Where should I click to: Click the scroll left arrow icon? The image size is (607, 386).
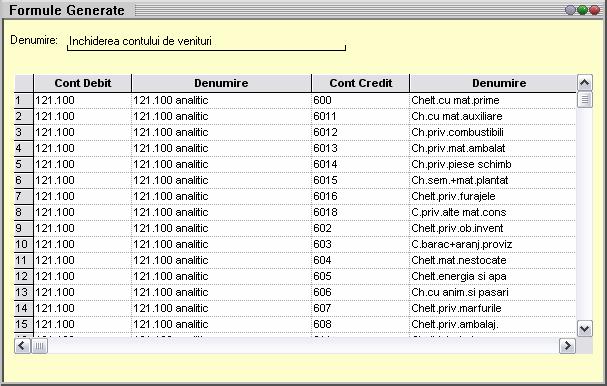(22, 345)
